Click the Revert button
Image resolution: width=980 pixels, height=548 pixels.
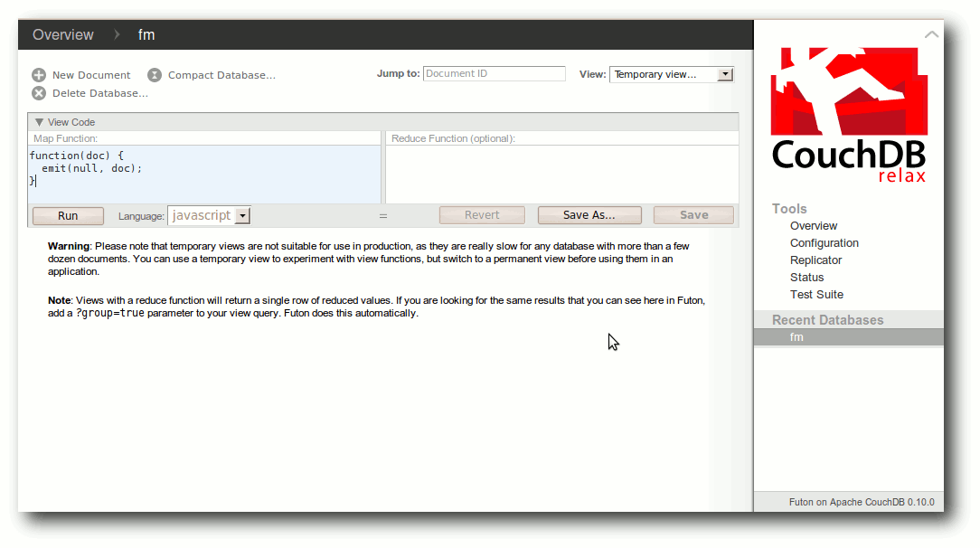tap(482, 215)
